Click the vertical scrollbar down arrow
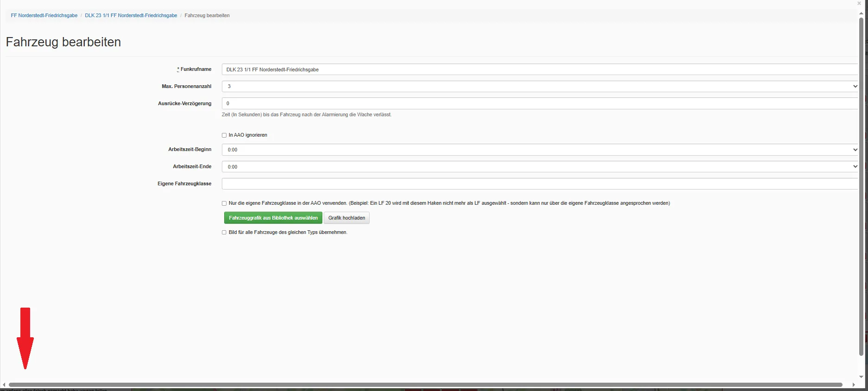 861,377
